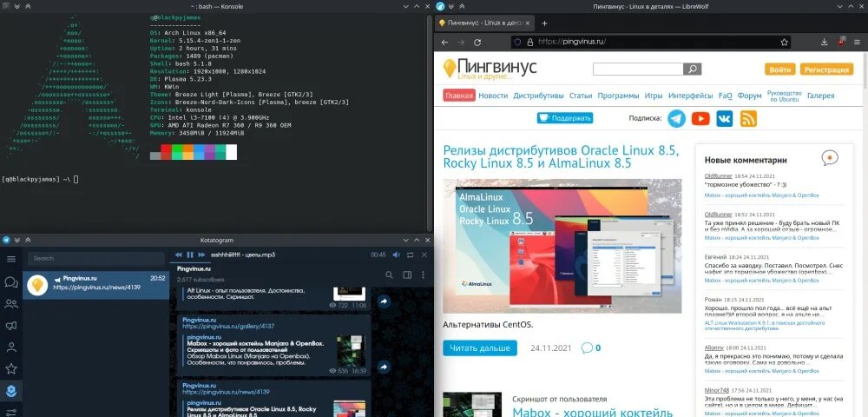Close the Kotatogram audio player bar

pyautogui.click(x=424, y=255)
